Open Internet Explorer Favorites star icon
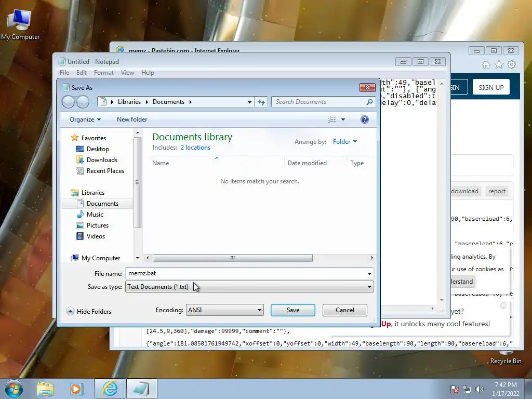Image resolution: width=532 pixels, height=399 pixels. pyautogui.click(x=499, y=65)
